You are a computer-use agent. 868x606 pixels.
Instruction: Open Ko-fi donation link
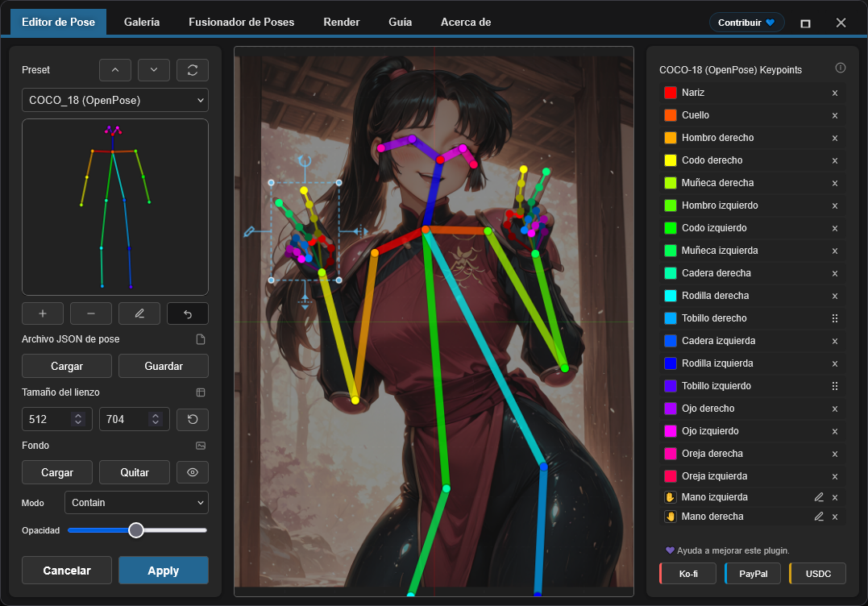tap(688, 574)
